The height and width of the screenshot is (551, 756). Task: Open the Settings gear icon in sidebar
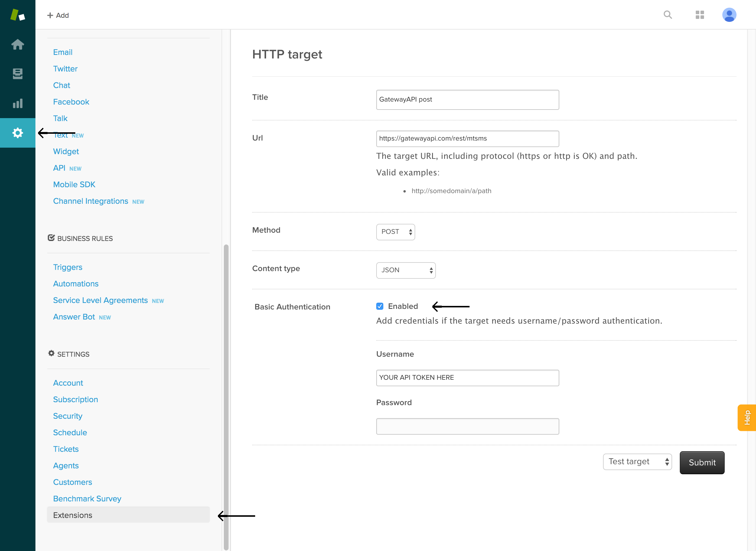[x=18, y=132]
